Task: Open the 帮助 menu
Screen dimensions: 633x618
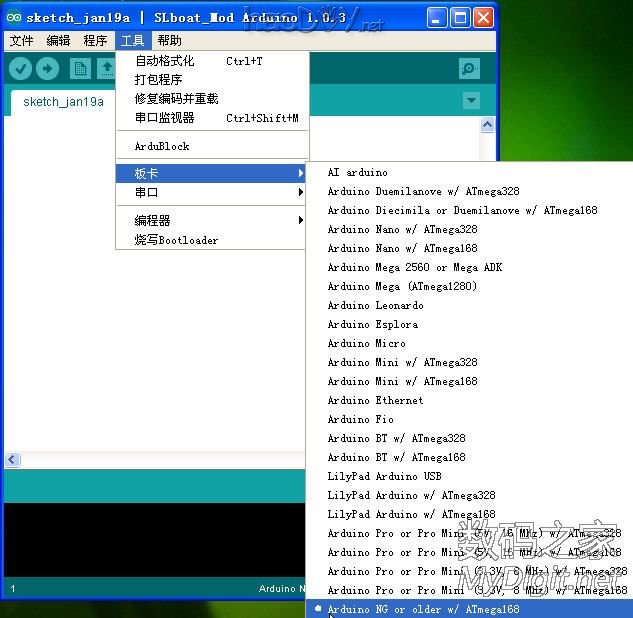Action: coord(169,41)
